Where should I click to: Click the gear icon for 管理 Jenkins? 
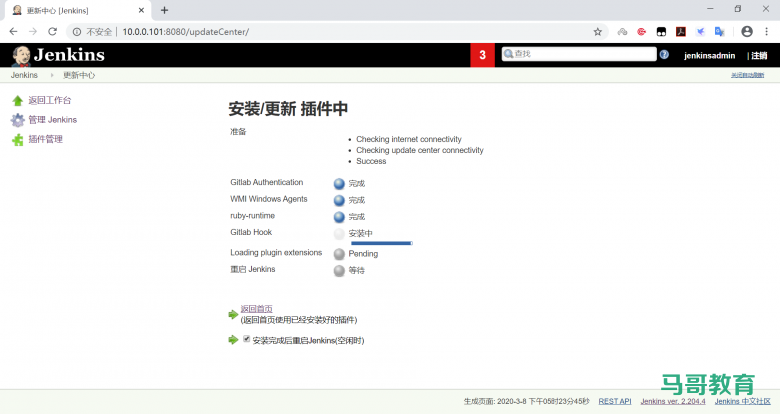tap(17, 120)
